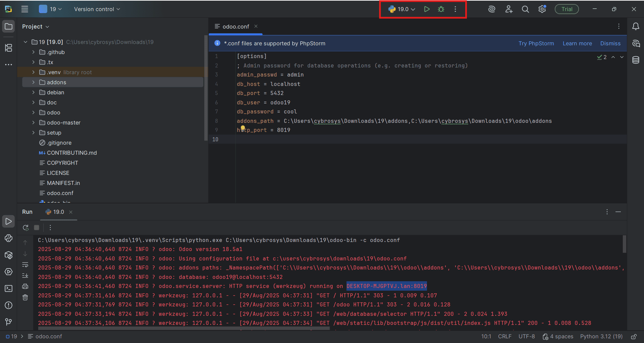Screen dimensions: 644x343
Task: Open Run toolbar more actions menu
Action: [x=50, y=228]
